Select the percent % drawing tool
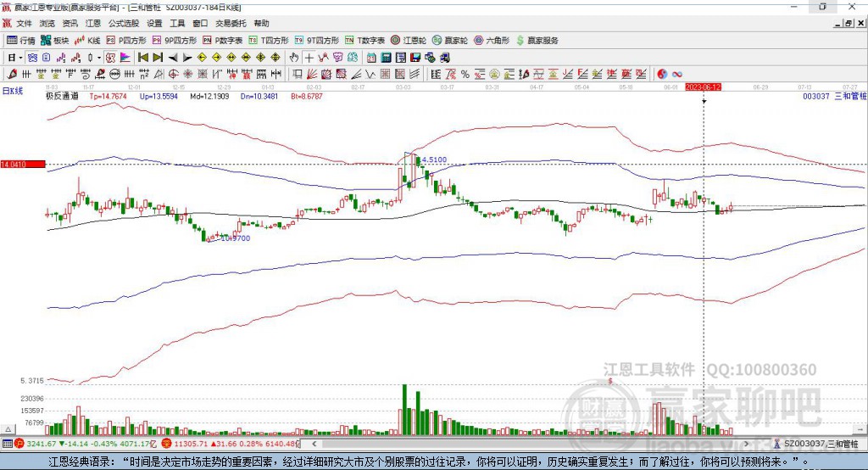The width and height of the screenshot is (868, 470). tap(465, 74)
